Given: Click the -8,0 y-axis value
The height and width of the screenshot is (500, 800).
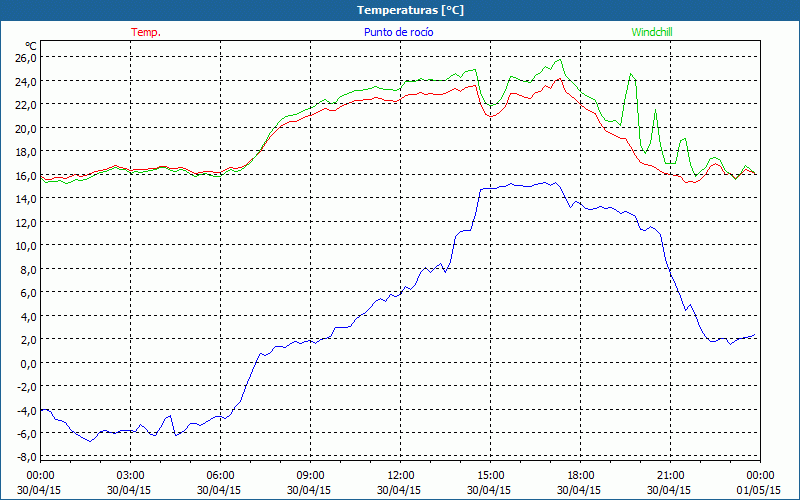Looking at the screenshot, I should click(27, 457).
